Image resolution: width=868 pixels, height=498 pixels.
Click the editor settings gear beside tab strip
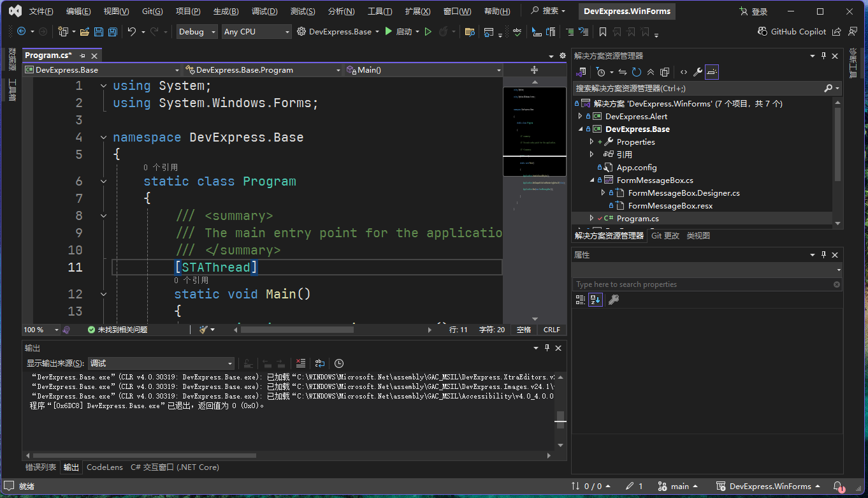(562, 55)
